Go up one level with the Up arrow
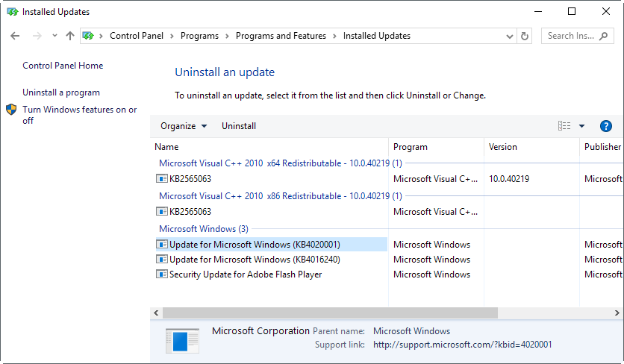 [x=70, y=36]
